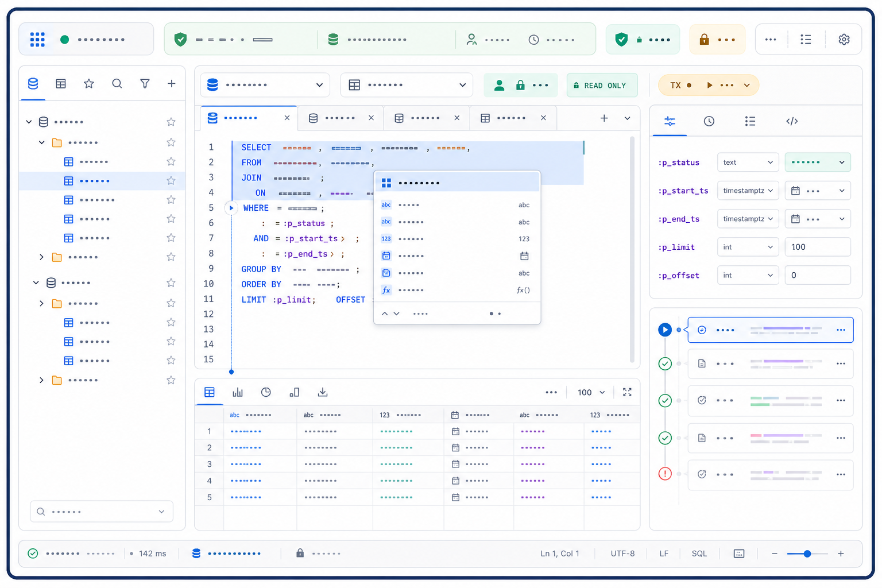Image resolution: width=882 pixels, height=588 pixels.
Task: Open keyboard icon in status bar
Action: 739,554
